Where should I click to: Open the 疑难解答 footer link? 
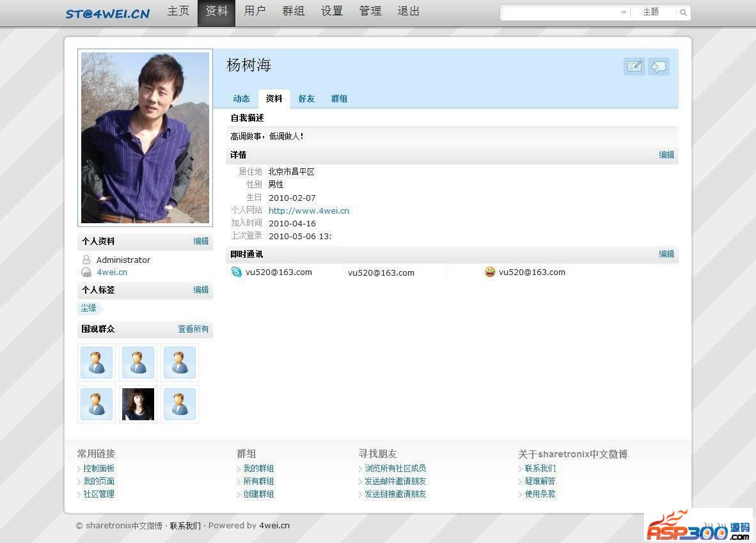[x=540, y=481]
